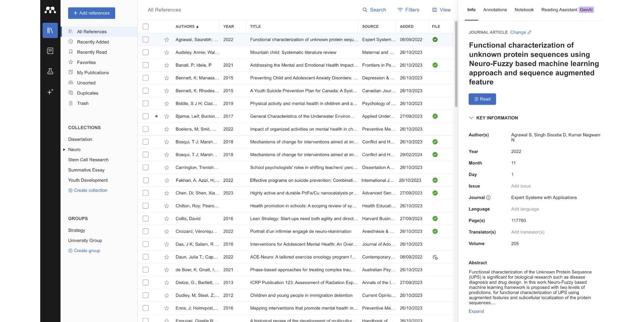
Task: Expand the Neuro collection tree
Action: (x=64, y=150)
